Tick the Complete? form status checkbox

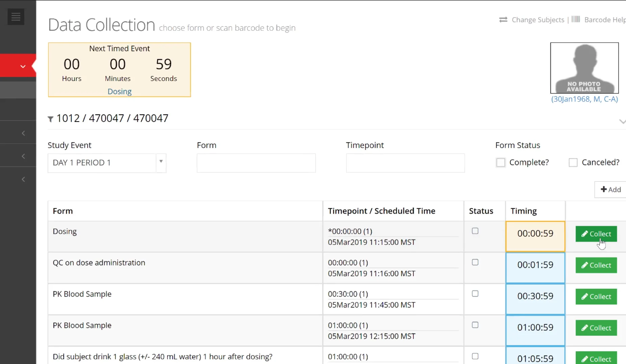(x=501, y=162)
